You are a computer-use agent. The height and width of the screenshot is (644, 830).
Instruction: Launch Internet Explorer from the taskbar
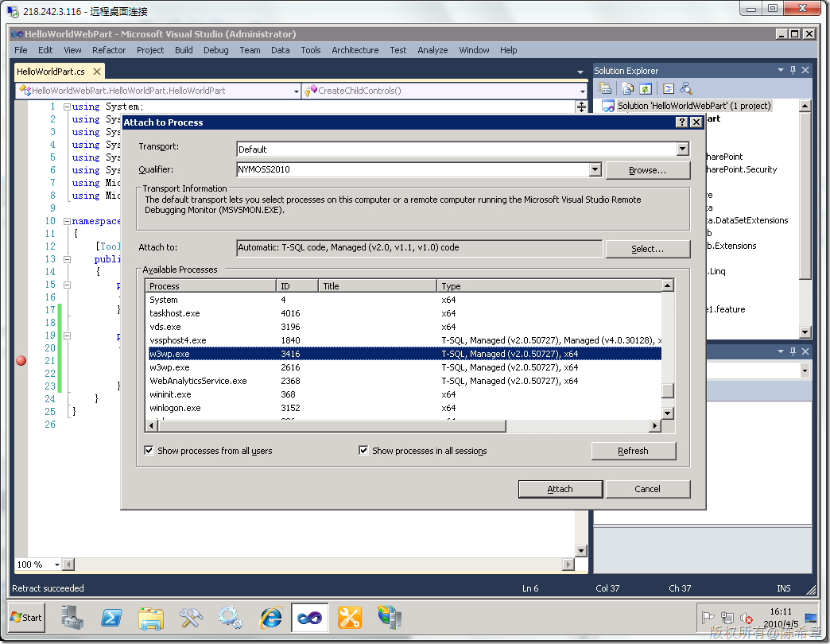point(270,617)
